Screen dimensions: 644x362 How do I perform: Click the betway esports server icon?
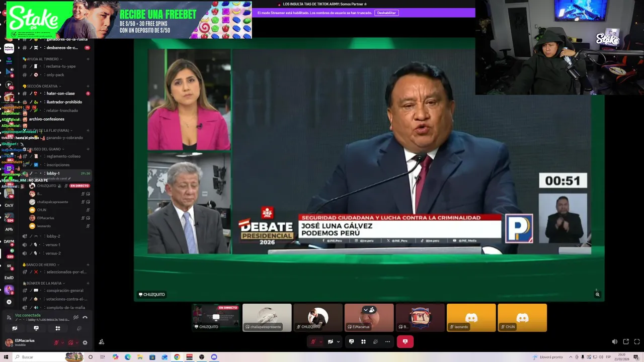pyautogui.click(x=9, y=49)
